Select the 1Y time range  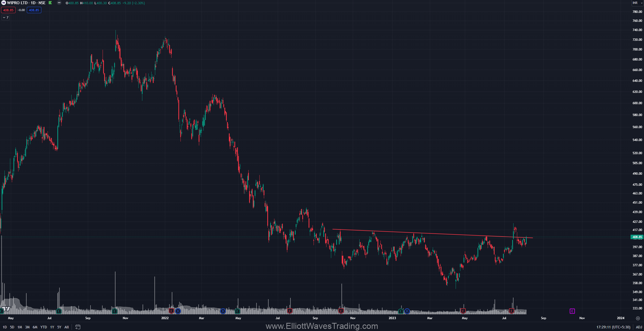click(52, 327)
